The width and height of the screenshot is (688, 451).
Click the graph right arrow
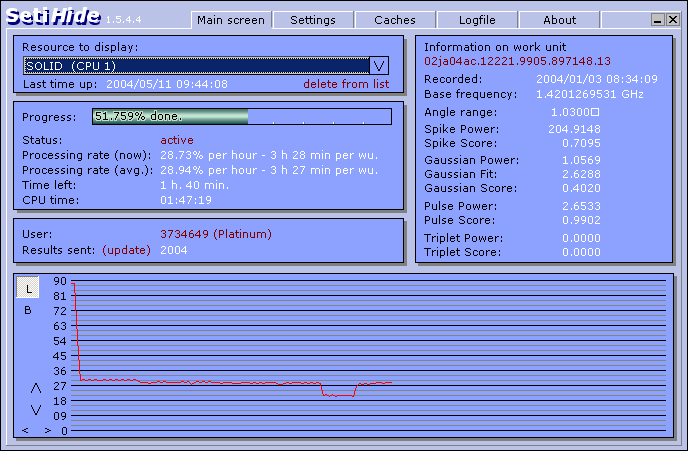[x=47, y=431]
